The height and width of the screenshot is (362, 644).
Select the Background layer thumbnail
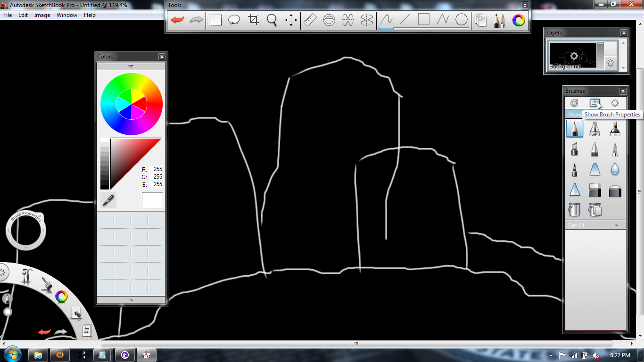pos(572,56)
